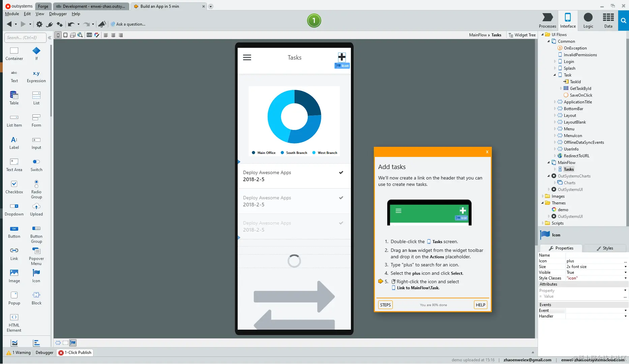Image resolution: width=629 pixels, height=364 pixels.
Task: Show the Widget Tree
Action: pos(522,35)
